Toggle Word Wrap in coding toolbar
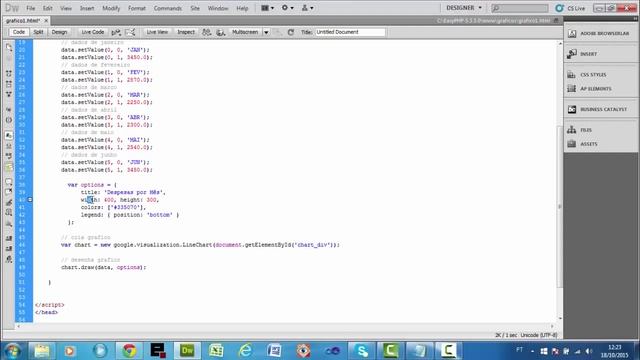Image resolution: width=640 pixels, height=360 pixels. tap(9, 156)
